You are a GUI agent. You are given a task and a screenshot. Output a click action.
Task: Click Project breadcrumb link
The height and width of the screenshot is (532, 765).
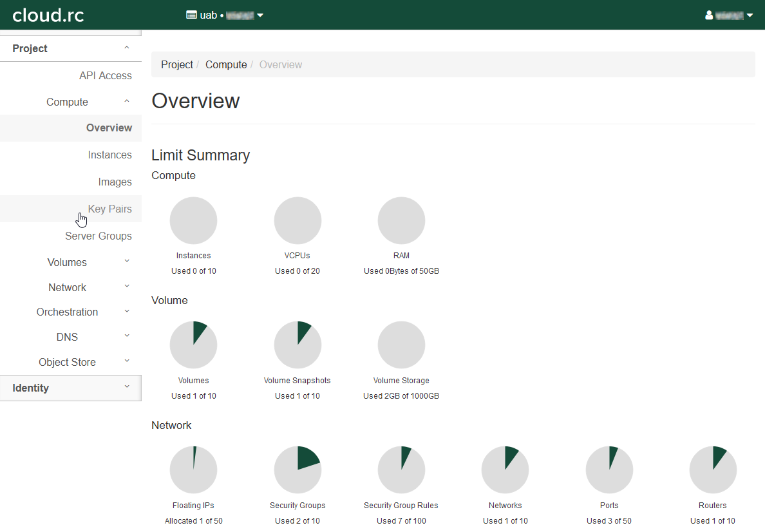[177, 65]
